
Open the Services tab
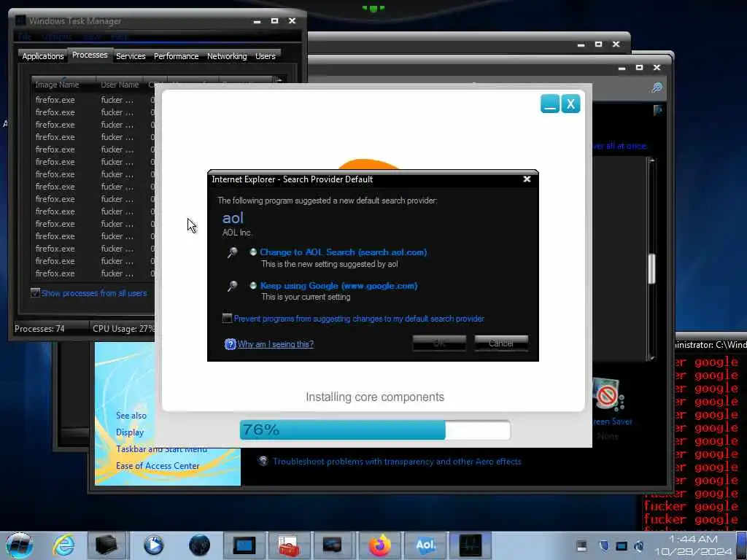[x=131, y=56]
